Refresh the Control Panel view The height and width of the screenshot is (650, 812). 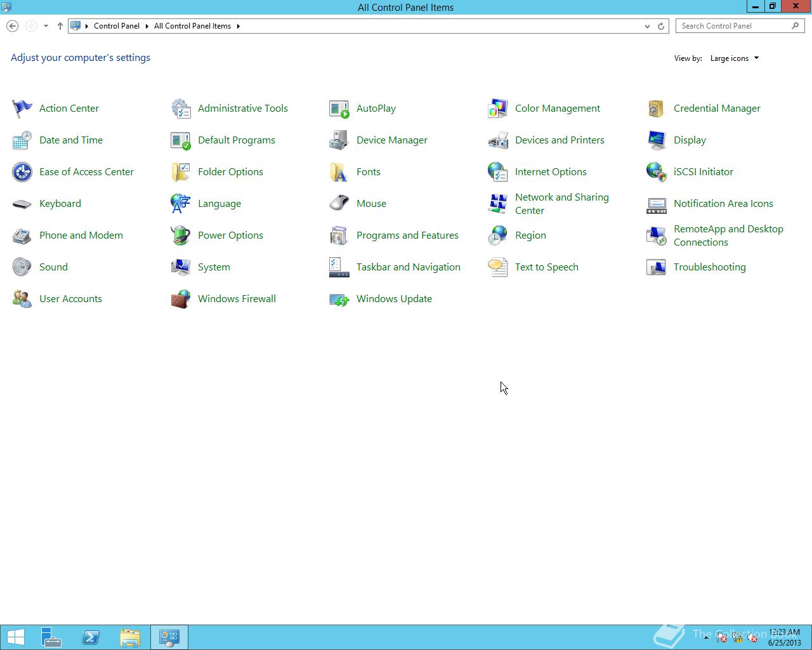pos(661,26)
